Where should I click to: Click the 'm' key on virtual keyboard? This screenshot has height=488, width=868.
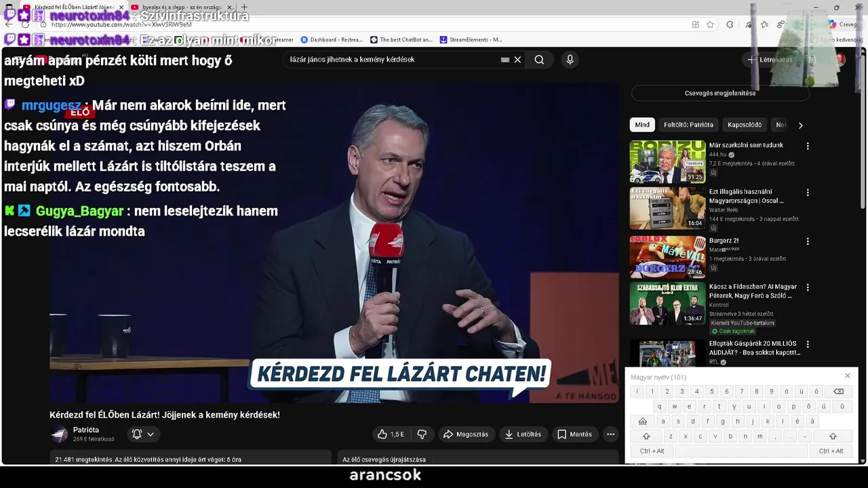point(760,436)
